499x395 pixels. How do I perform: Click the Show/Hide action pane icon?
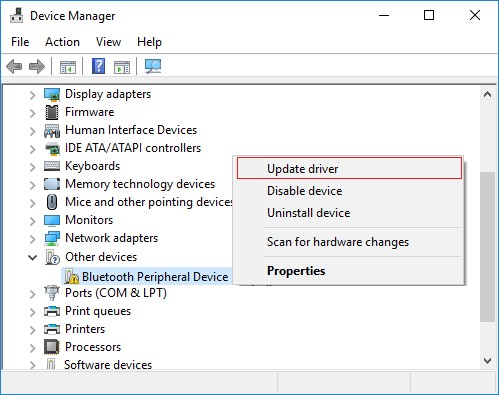(122, 67)
